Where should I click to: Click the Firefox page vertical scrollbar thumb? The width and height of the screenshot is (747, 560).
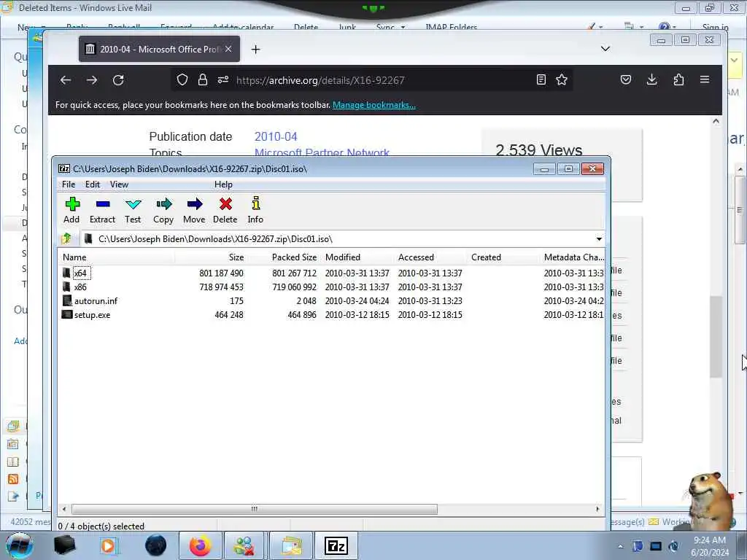tap(716, 337)
